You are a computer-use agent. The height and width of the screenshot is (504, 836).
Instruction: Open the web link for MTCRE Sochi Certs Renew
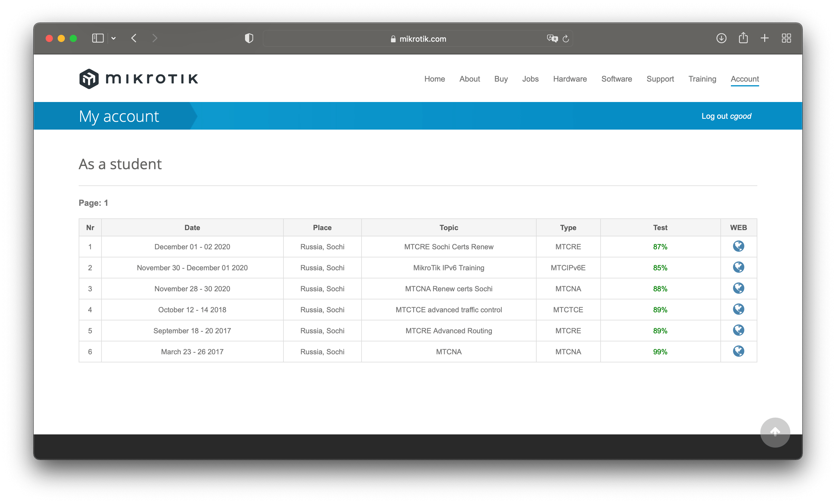pyautogui.click(x=738, y=246)
